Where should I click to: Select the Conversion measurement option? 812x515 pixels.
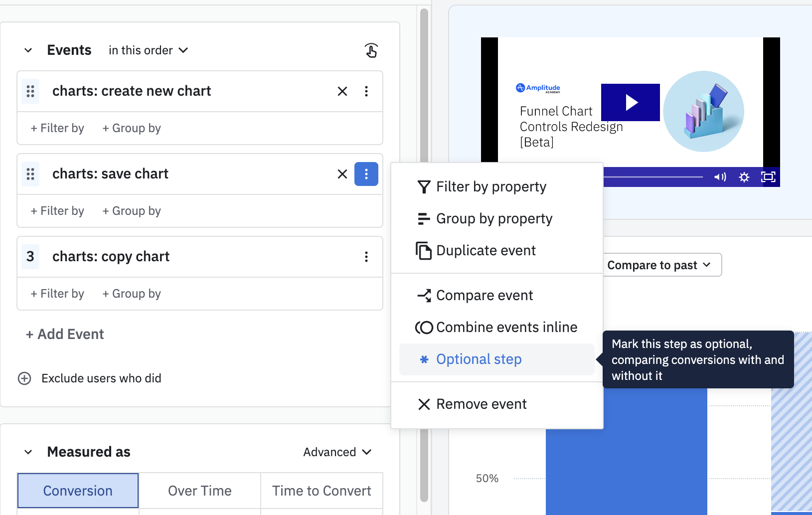point(78,491)
